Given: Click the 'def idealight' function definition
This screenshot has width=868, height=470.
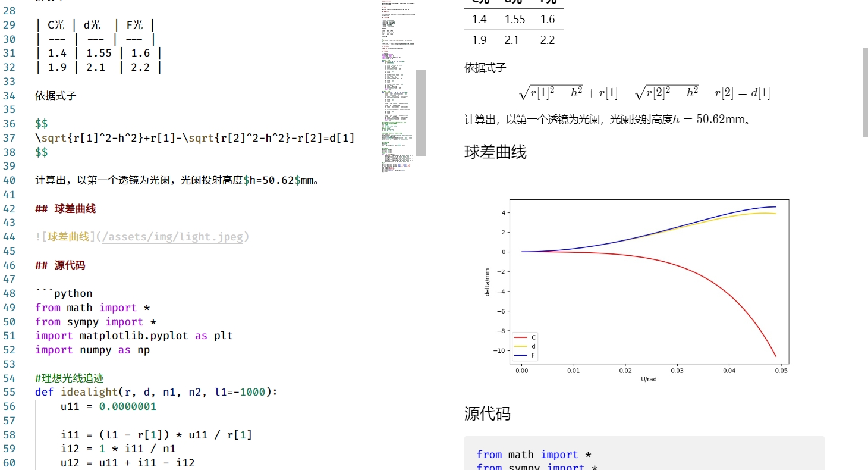Looking at the screenshot, I should 156,392.
